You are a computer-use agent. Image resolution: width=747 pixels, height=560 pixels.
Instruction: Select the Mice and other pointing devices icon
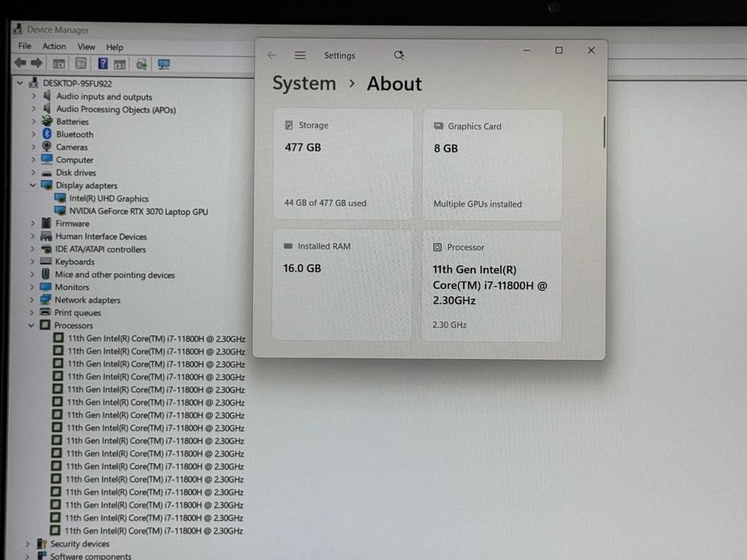46,274
